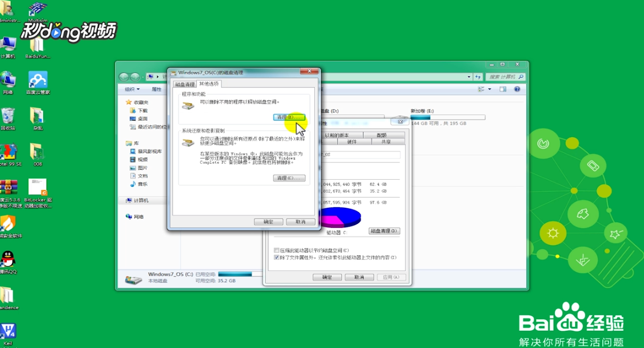
Task: Open the BaiduYun desktop folder
Action: (x=37, y=48)
